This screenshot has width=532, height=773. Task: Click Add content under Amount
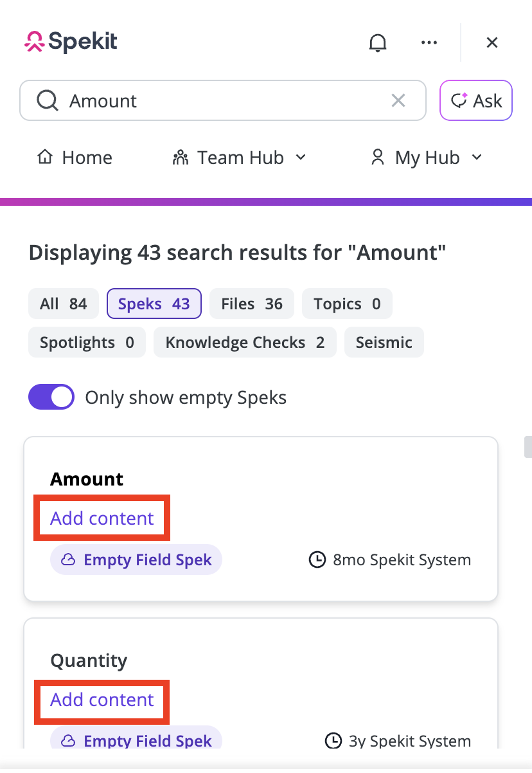click(102, 518)
